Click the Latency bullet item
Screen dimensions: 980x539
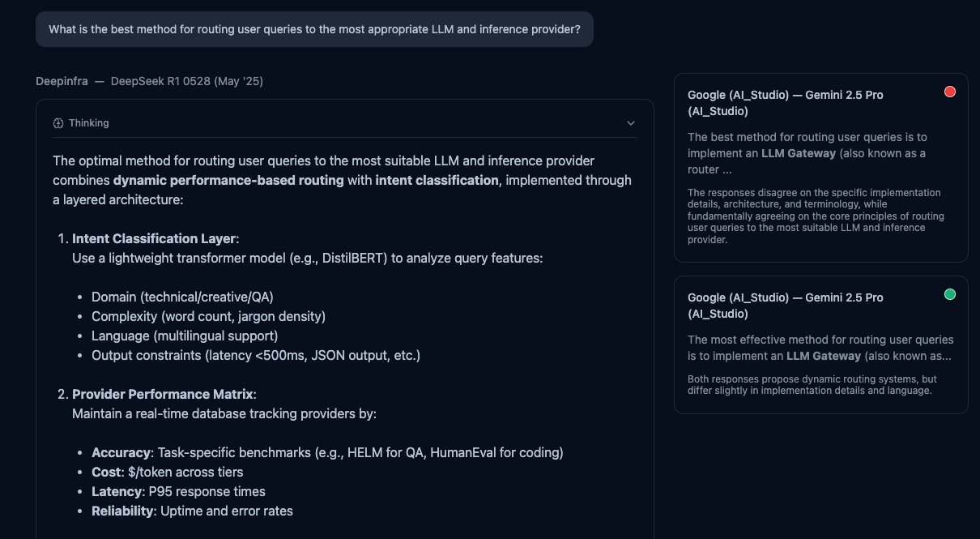point(178,491)
